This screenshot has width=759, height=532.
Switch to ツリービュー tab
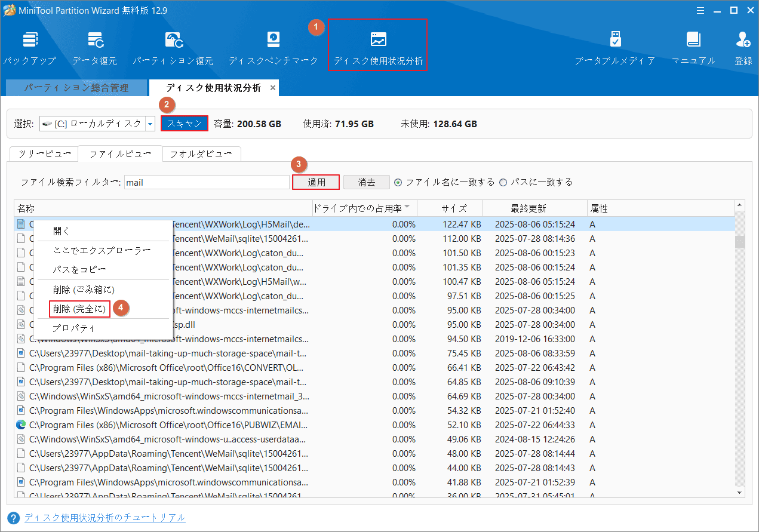coord(44,153)
